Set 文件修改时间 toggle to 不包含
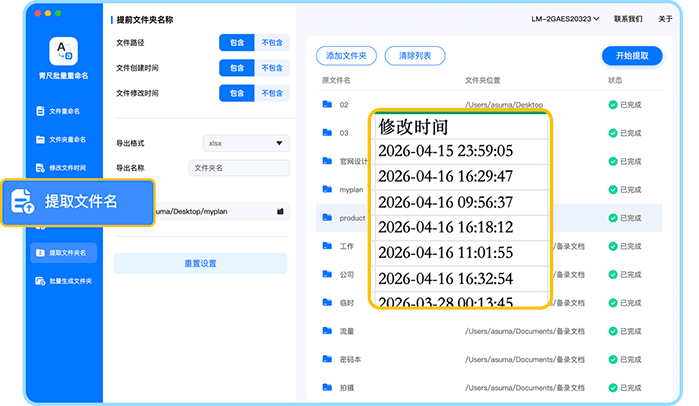 coord(271,94)
